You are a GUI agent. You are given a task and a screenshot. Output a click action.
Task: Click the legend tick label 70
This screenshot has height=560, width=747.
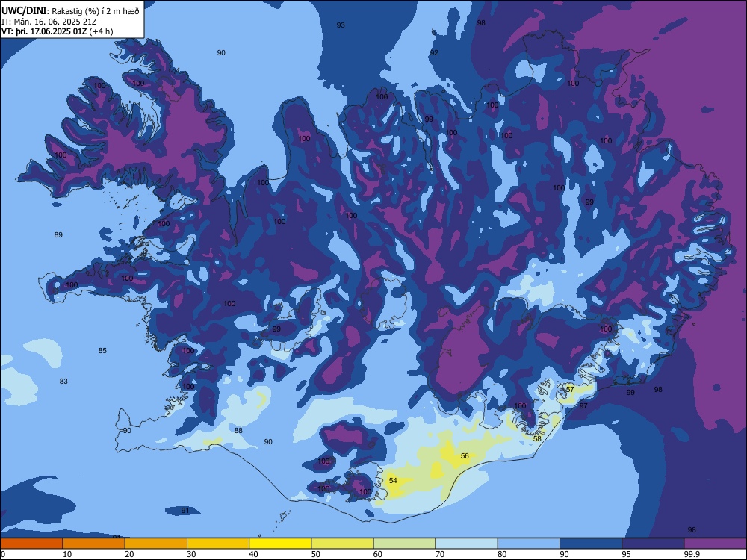point(440,554)
